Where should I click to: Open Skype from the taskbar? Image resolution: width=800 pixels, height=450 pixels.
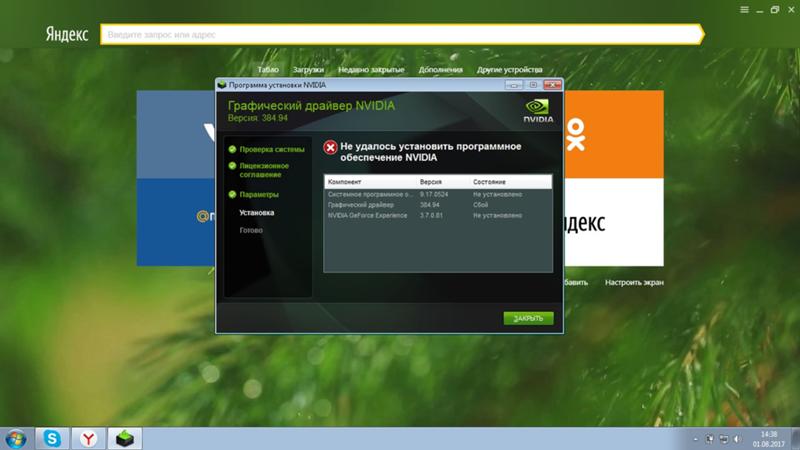(x=52, y=438)
